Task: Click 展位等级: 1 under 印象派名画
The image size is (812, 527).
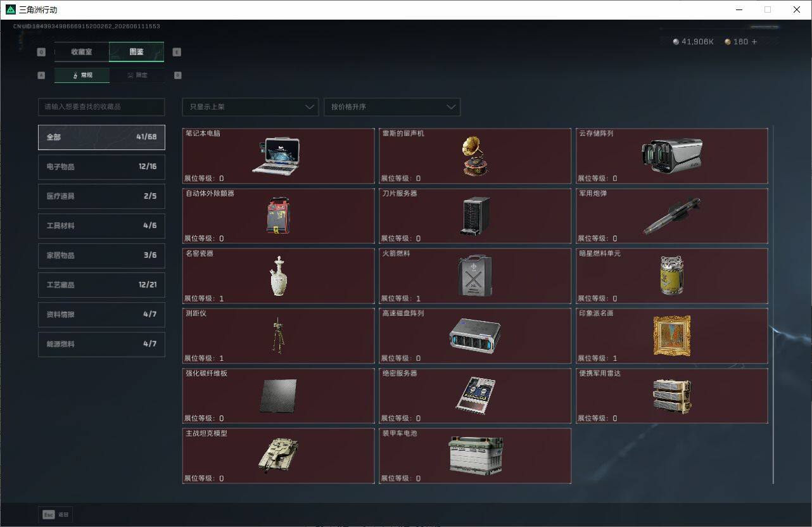Action: point(598,359)
